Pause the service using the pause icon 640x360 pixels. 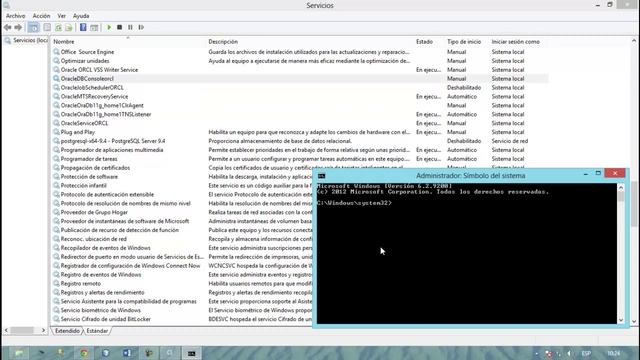(x=130, y=27)
